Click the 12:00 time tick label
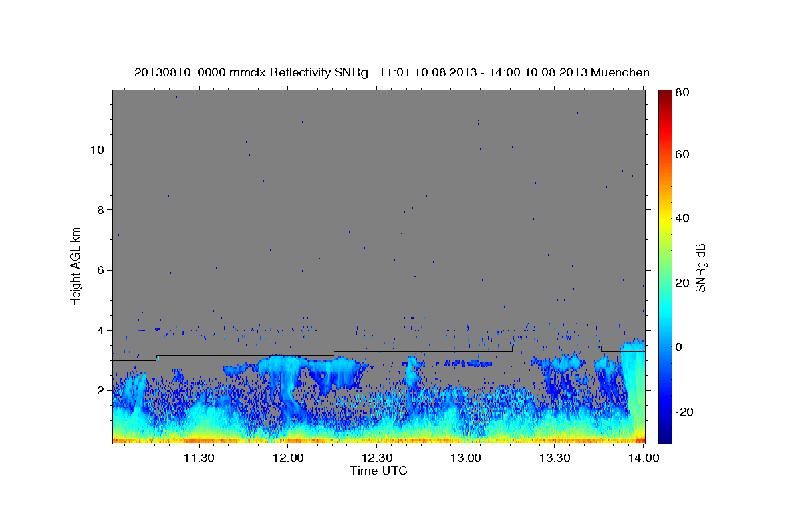The width and height of the screenshot is (798, 532). 287,458
